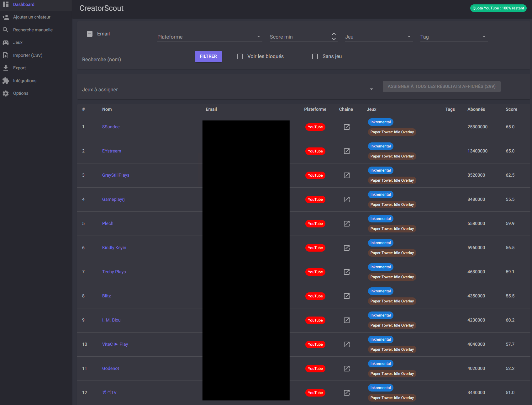The height and width of the screenshot is (405, 532).
Task: Open ViteC Play channel link icon
Action: coord(347,344)
